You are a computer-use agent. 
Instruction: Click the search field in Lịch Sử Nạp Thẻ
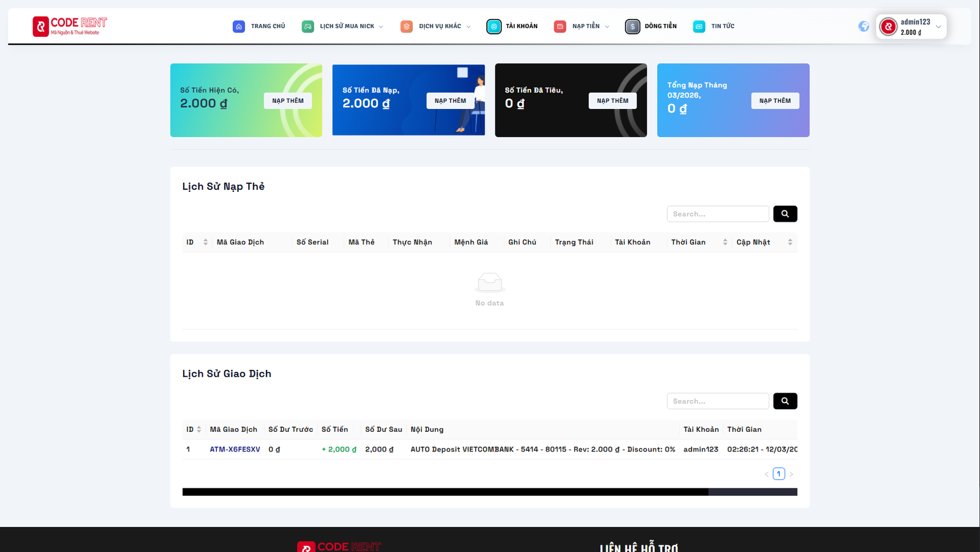click(x=717, y=213)
